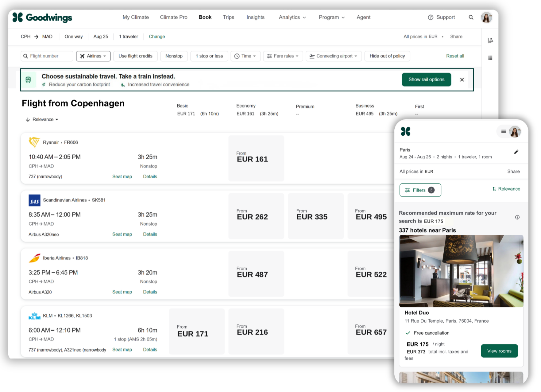Expand the Analytics menu
The image size is (541, 392).
[x=292, y=17]
